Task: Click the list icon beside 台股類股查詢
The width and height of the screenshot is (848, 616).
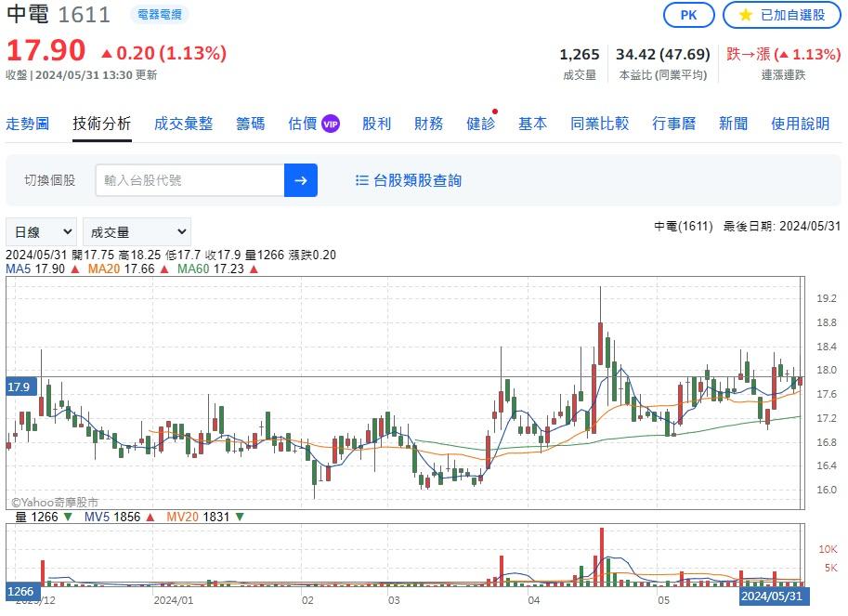Action: (x=361, y=180)
